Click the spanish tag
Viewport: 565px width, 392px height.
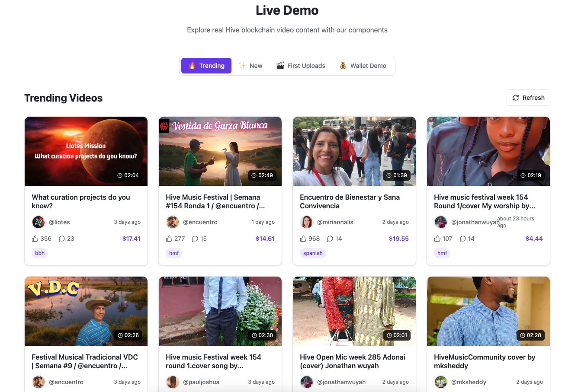313,253
